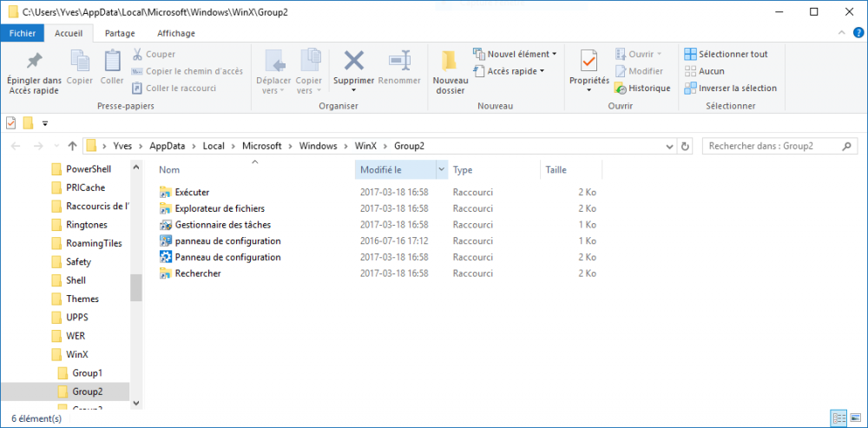
Task: Click the Rechercher dans Group2 search box
Action: point(779,147)
